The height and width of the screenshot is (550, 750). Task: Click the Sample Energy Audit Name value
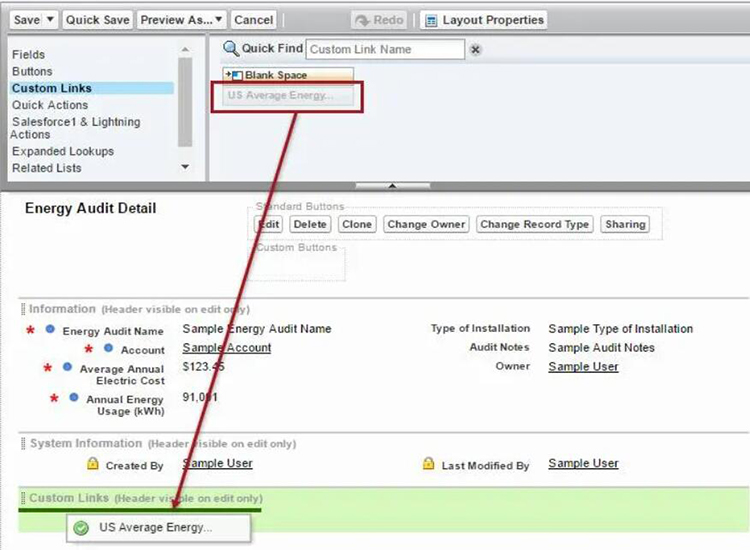pyautogui.click(x=257, y=329)
